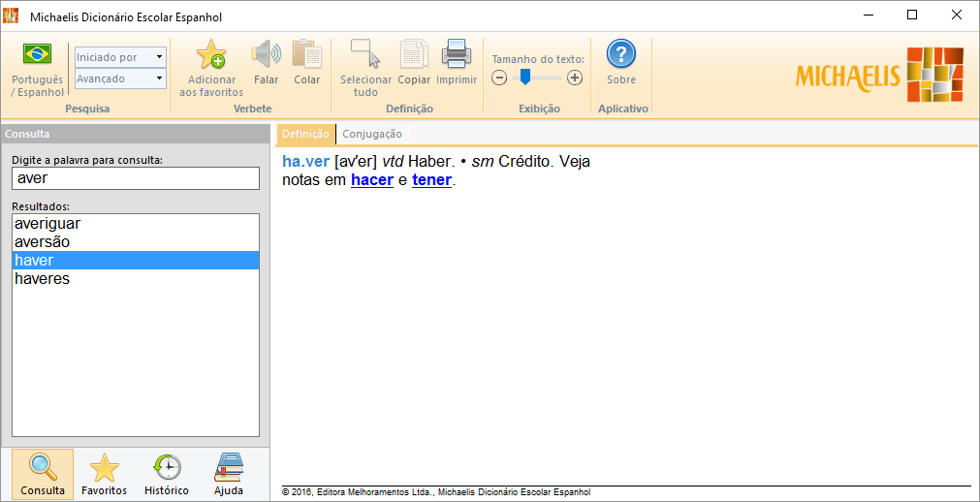Click the ha.ver headword text
The height and width of the screenshot is (502, 980).
pyautogui.click(x=305, y=161)
